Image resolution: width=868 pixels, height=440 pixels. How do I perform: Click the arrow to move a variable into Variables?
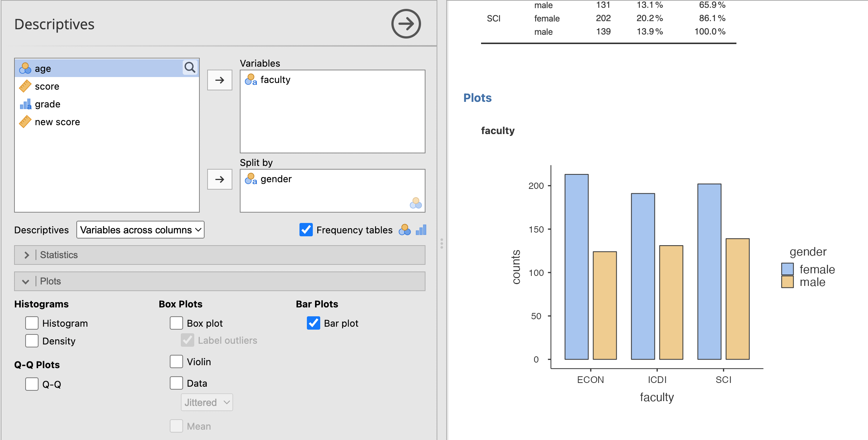tap(220, 80)
